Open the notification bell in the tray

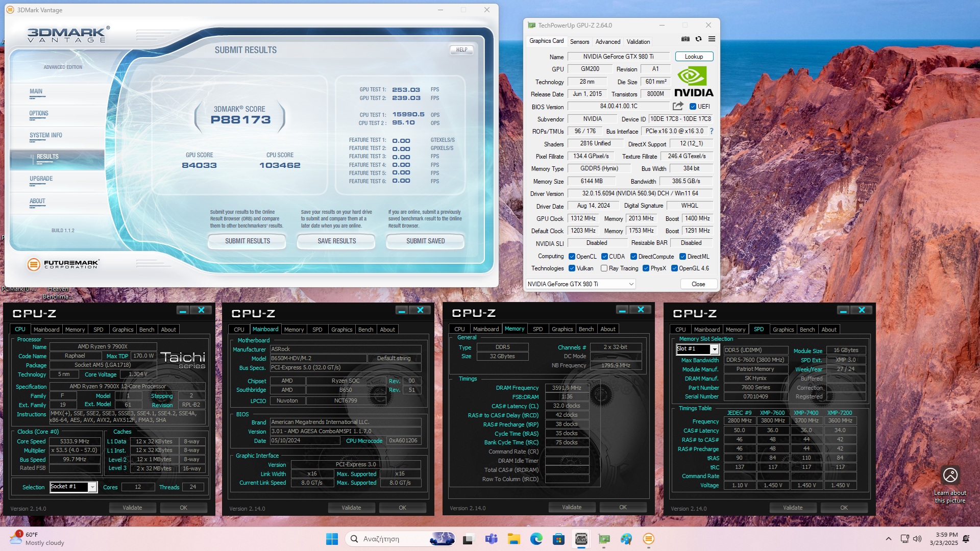tap(966, 539)
